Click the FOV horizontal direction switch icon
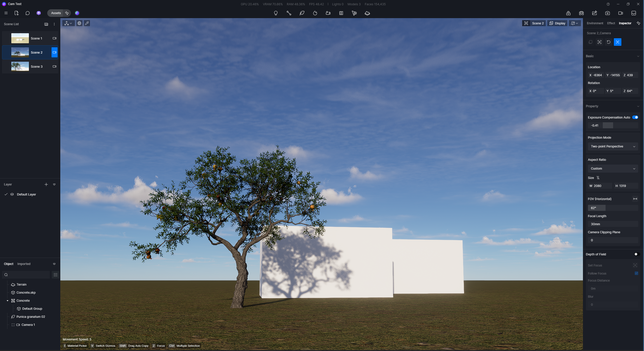644x351 pixels. point(635,199)
